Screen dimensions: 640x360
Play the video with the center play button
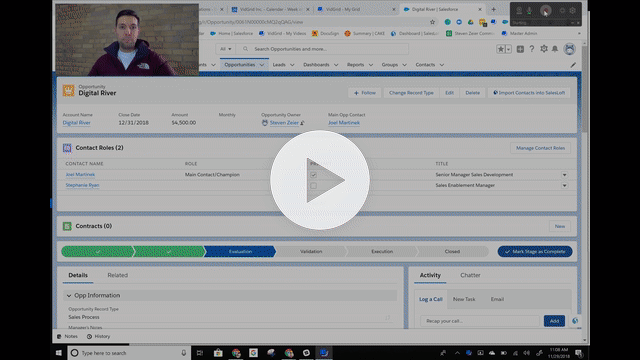(320, 180)
